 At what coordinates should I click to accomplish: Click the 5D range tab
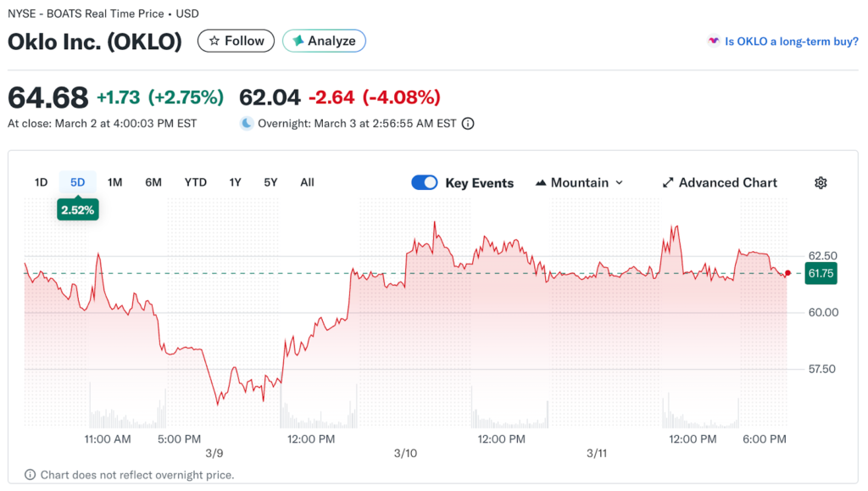point(78,182)
